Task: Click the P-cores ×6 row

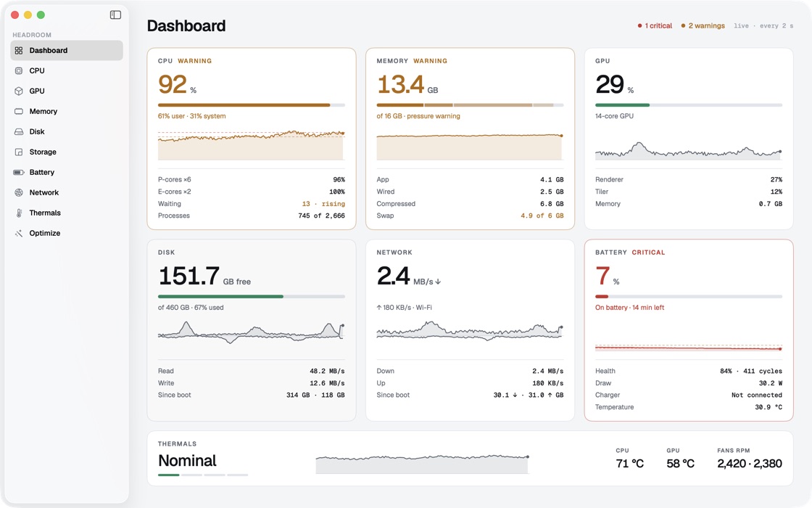Action: 251,180
